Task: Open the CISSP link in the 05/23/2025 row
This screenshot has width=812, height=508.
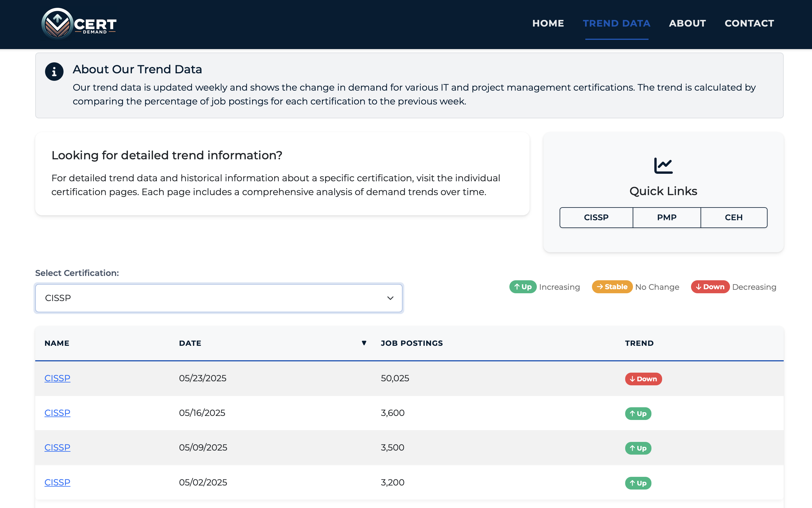Action: [x=57, y=378]
